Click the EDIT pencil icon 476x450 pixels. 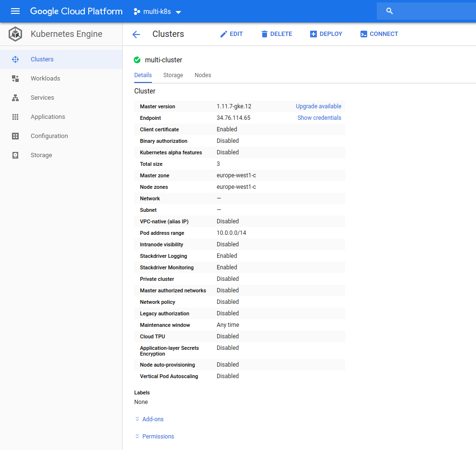224,34
